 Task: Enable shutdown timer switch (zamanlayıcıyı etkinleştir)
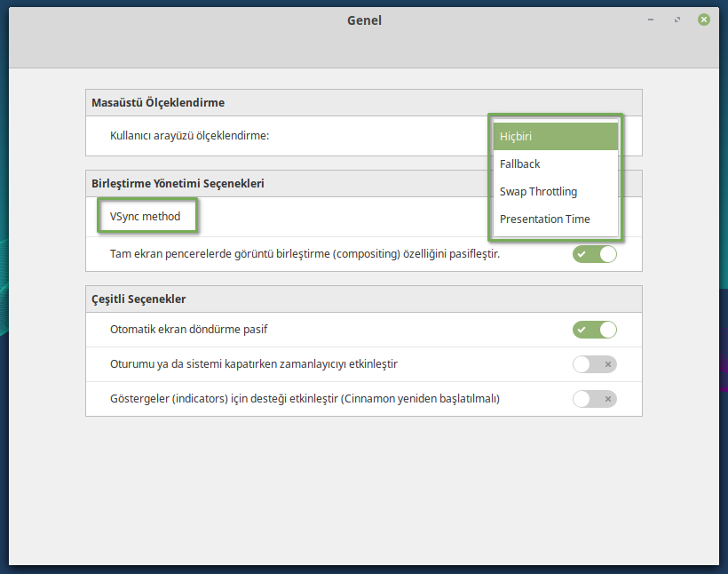(x=594, y=364)
